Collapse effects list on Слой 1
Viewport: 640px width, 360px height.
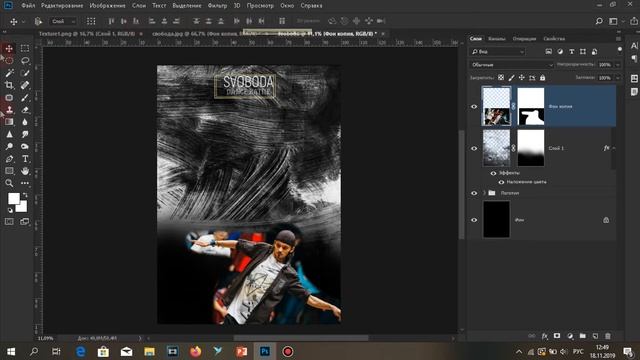(x=614, y=148)
